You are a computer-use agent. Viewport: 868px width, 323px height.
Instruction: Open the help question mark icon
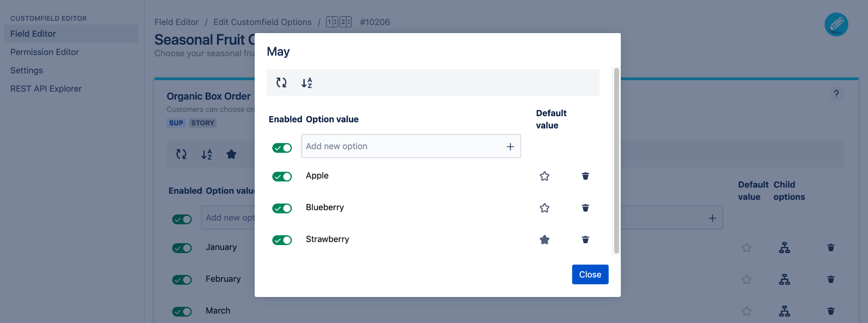836,94
